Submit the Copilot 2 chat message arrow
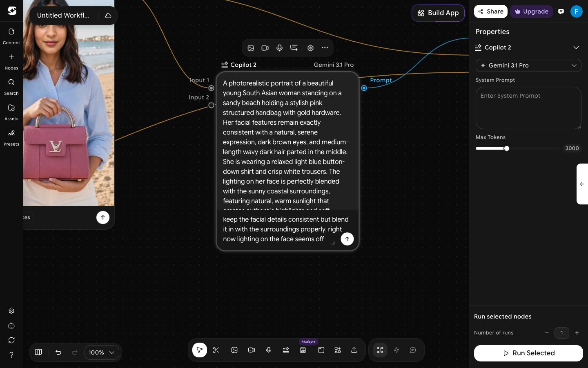 coord(347,239)
